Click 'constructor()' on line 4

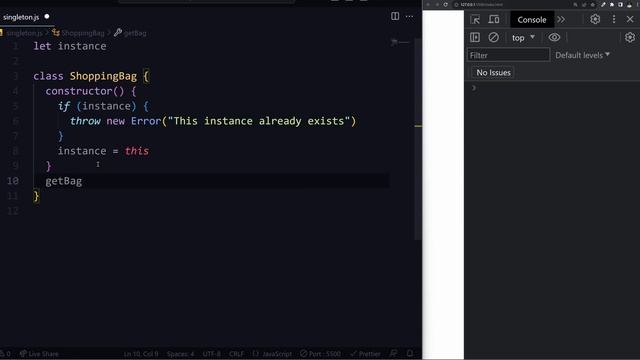84,91
